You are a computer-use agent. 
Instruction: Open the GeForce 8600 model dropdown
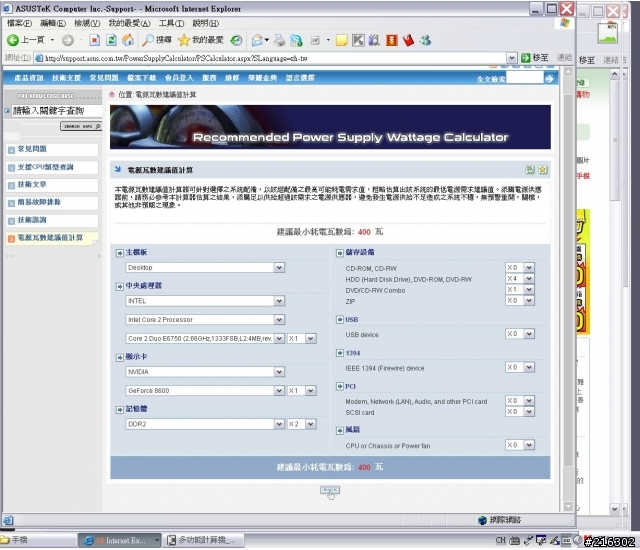point(205,391)
